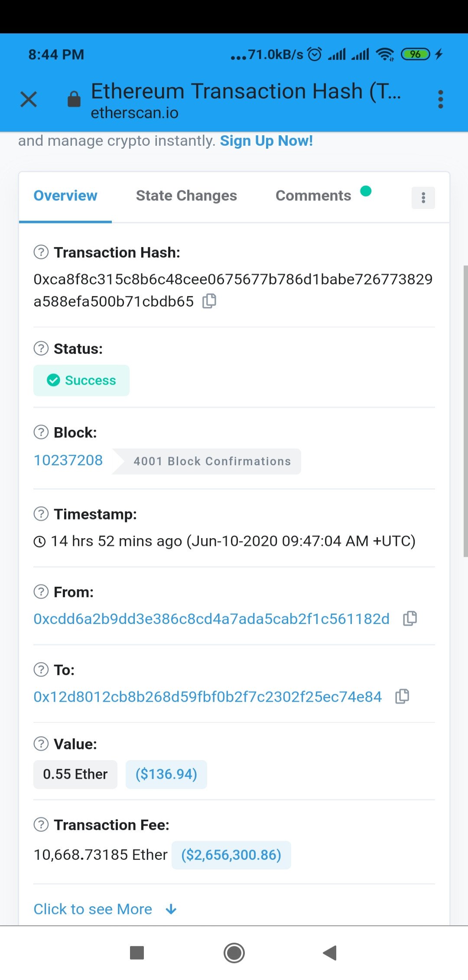Open the transaction card options menu
The width and height of the screenshot is (468, 980).
[423, 198]
